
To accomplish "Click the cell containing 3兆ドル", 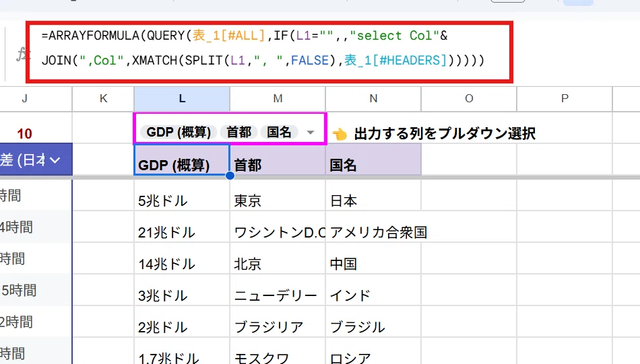I will (182, 290).
